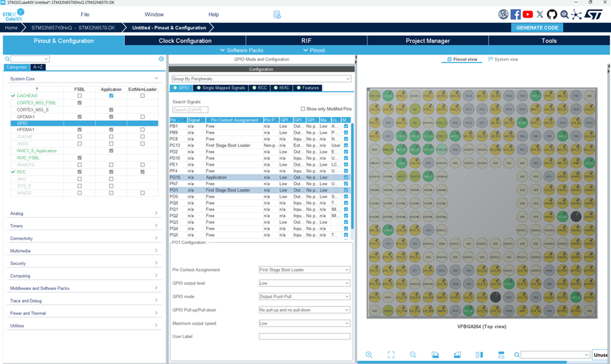611x364 pixels.
Task: Switch to the Clock Configuration tab
Action: pyautogui.click(x=185, y=40)
